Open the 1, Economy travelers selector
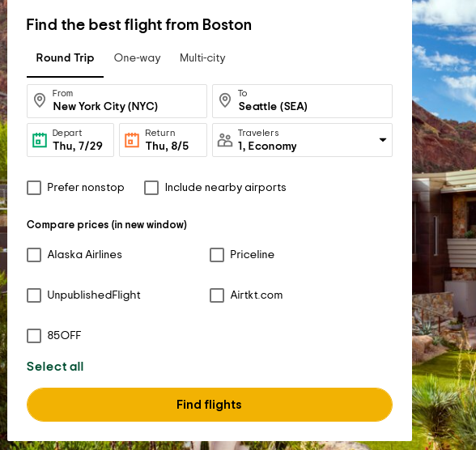 303,140
